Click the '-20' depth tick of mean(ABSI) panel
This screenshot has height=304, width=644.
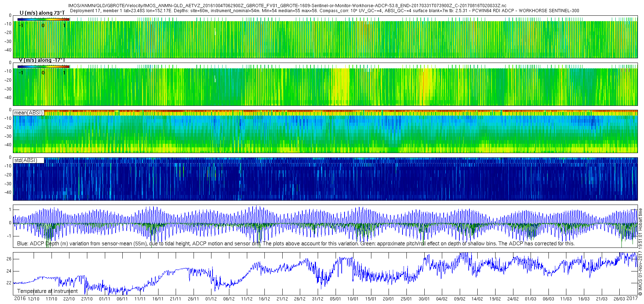tap(8, 127)
